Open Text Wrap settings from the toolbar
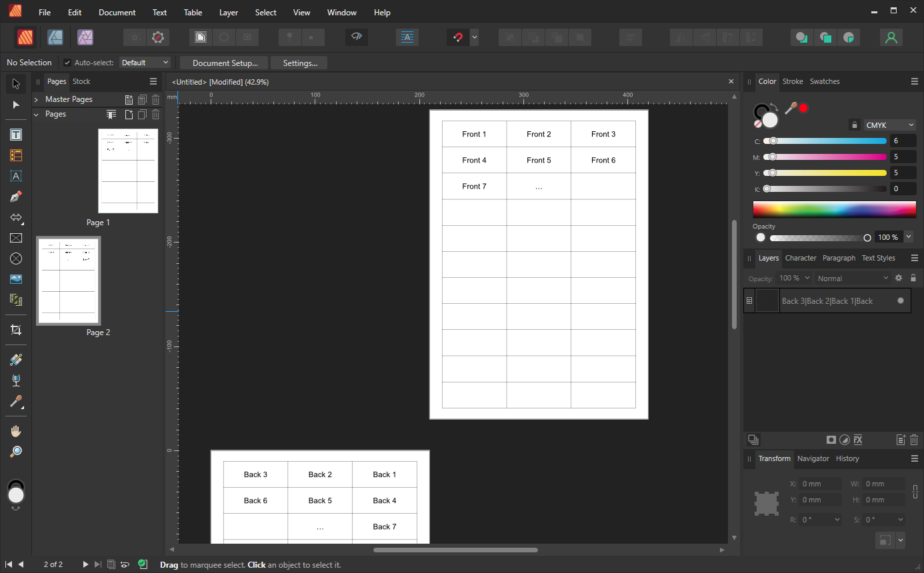Image resolution: width=924 pixels, height=573 pixels. 407,37
